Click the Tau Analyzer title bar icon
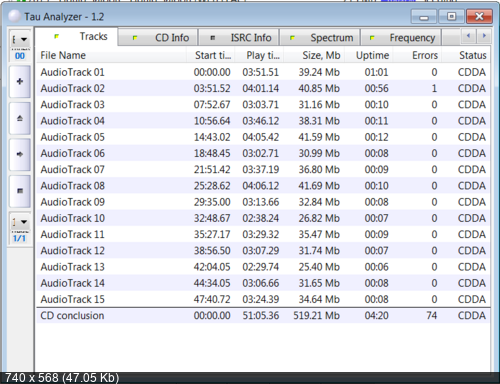 [14, 16]
